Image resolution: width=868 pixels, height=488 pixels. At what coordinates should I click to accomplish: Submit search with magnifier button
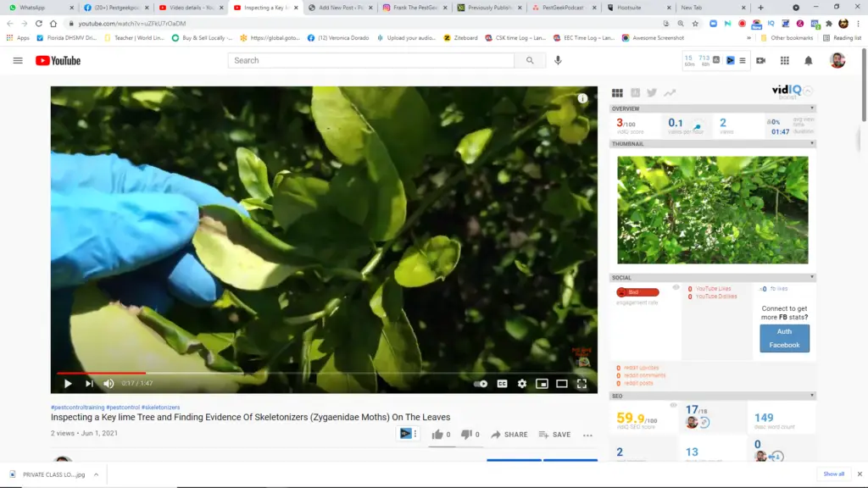click(x=530, y=60)
